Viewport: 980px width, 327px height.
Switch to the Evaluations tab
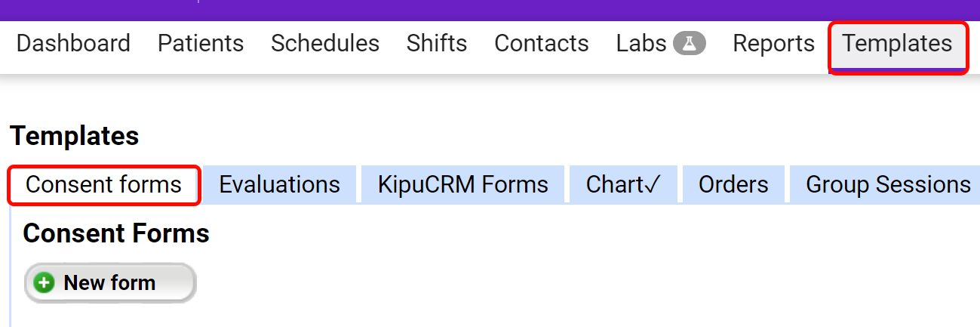point(279,185)
